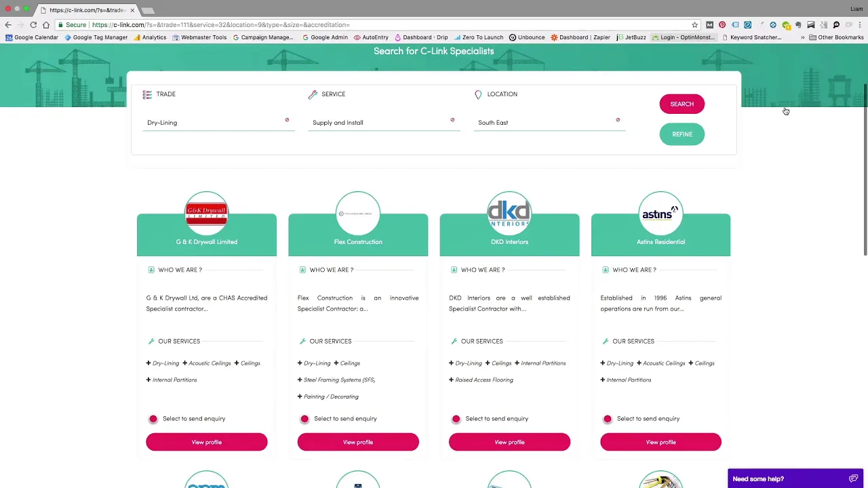The width and height of the screenshot is (868, 488).
Task: Open Dashboard Drip bookmark
Action: (421, 37)
